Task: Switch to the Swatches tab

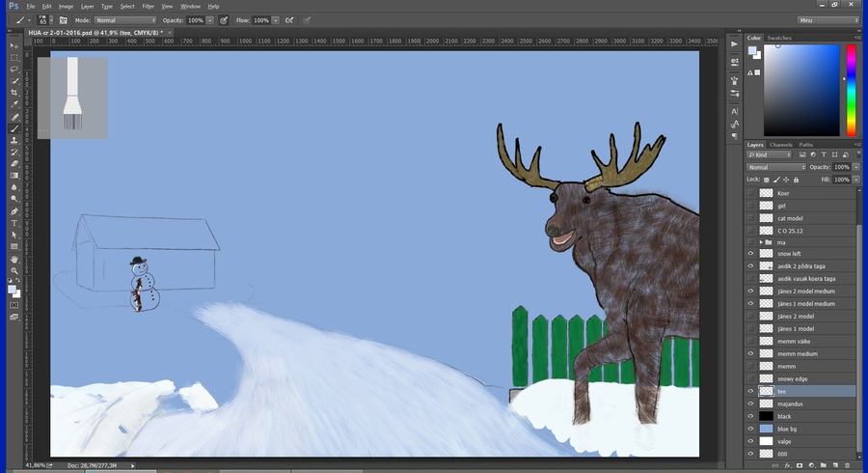Action: (779, 38)
